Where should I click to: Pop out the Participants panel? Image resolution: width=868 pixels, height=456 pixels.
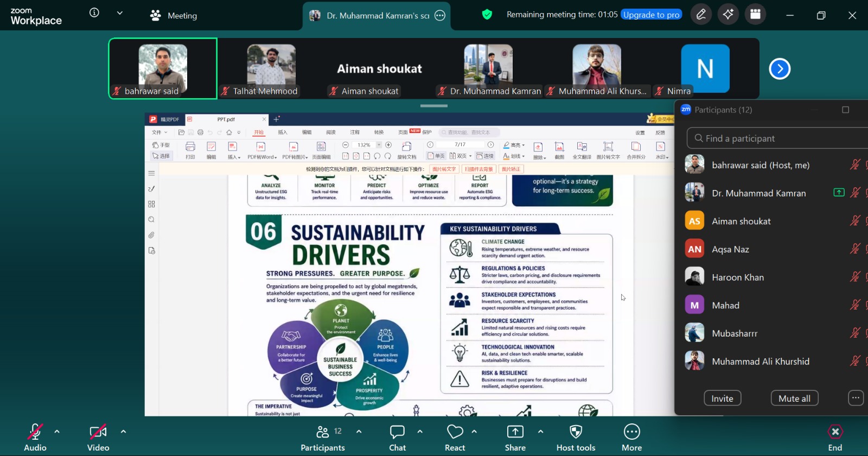click(x=845, y=110)
